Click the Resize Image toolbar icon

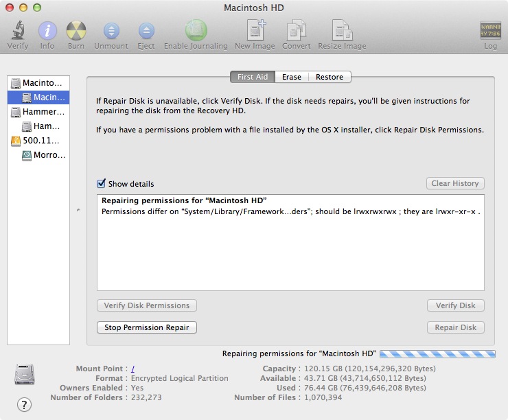(342, 30)
